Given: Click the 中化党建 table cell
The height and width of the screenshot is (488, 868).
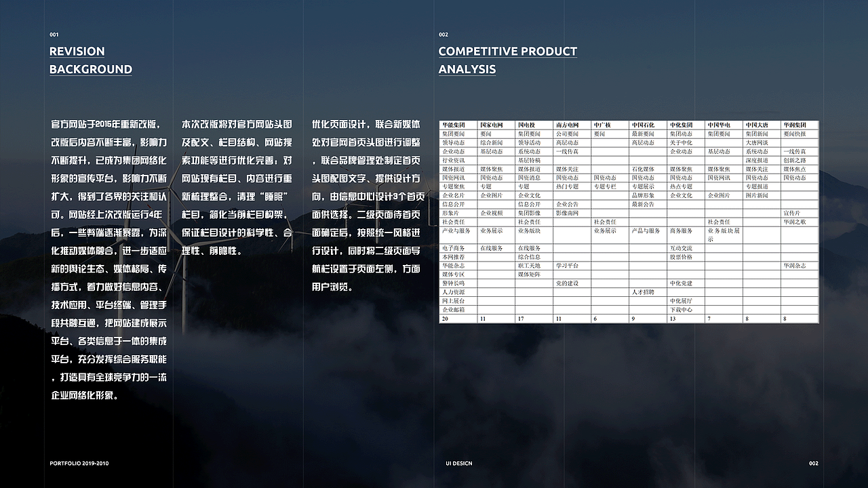Looking at the screenshot, I should [x=686, y=283].
